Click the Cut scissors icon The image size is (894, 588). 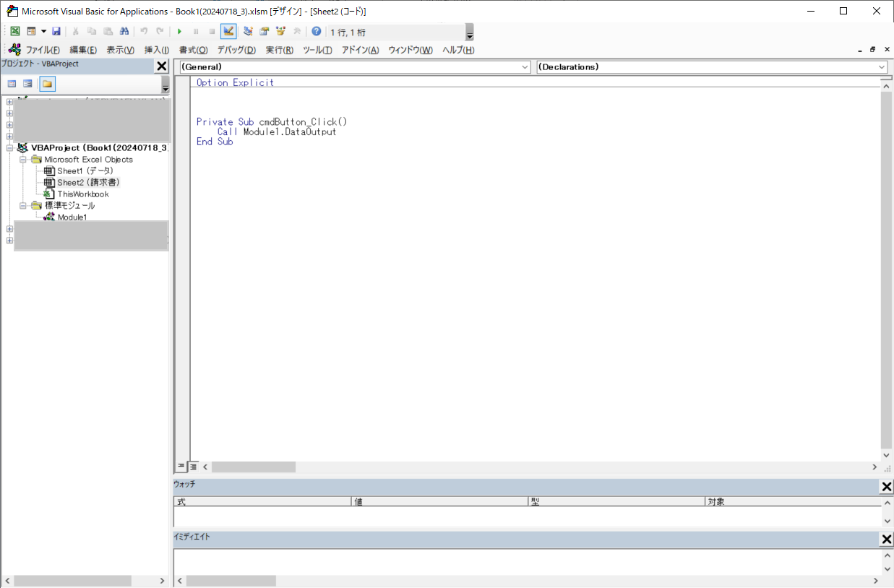pyautogui.click(x=75, y=32)
